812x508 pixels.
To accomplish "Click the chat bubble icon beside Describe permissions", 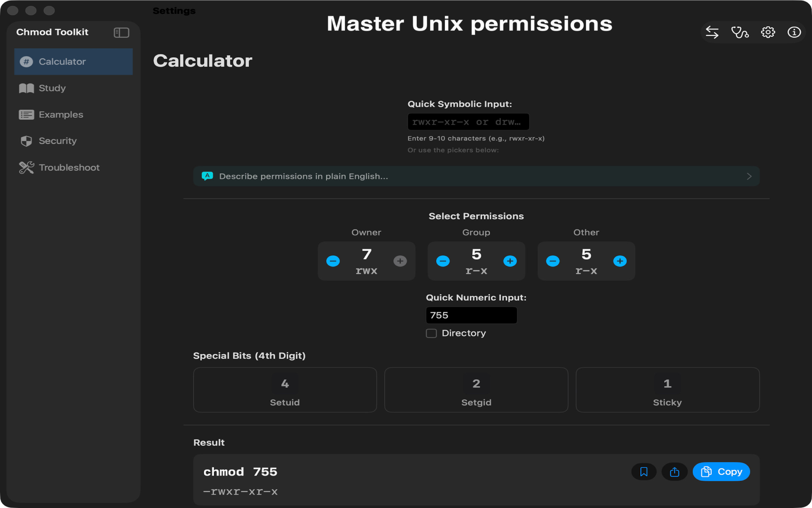I will tap(207, 176).
